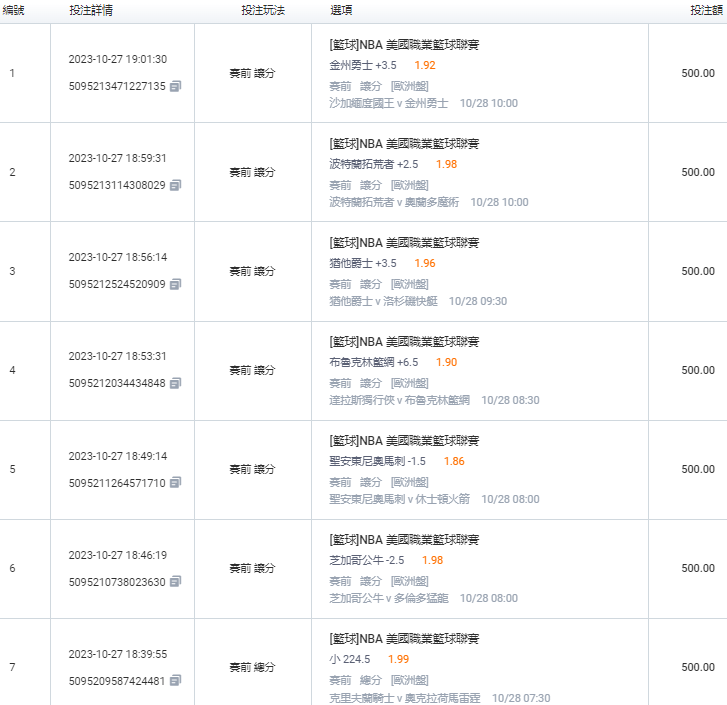Screen dimensions: 727x705
Task: Click matchup 沙加緬度國王 v 金州勇士
Action: click(x=389, y=103)
